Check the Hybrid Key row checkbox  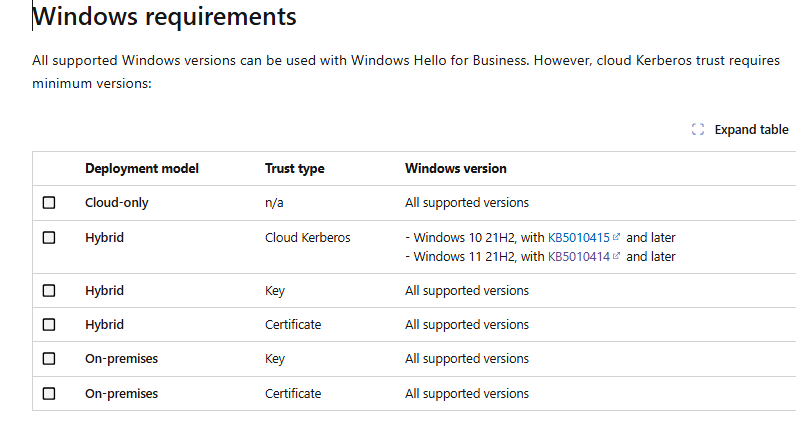coord(49,290)
